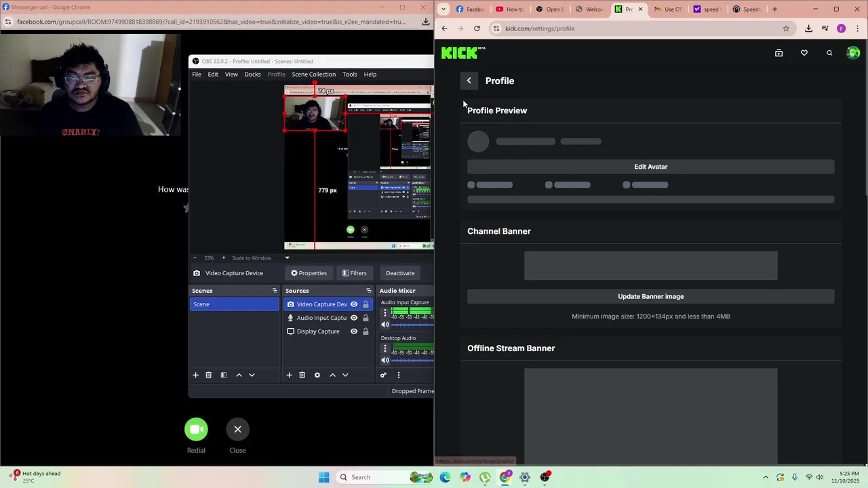The image size is (868, 488).
Task: Open Audio Mixer toolbar options menu
Action: (398, 375)
